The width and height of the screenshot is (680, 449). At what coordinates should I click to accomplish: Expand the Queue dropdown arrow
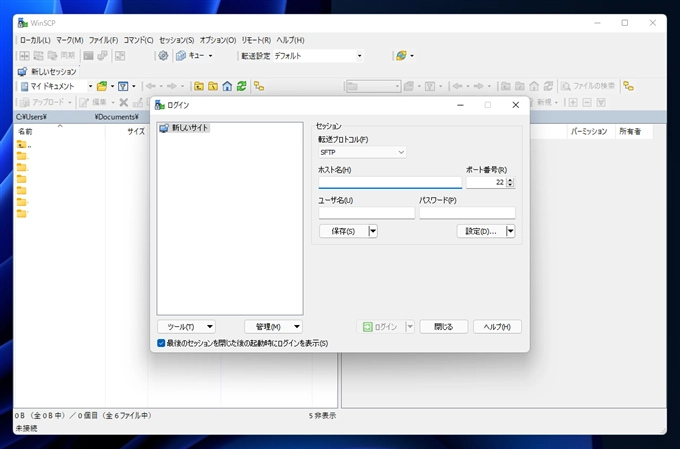(210, 56)
